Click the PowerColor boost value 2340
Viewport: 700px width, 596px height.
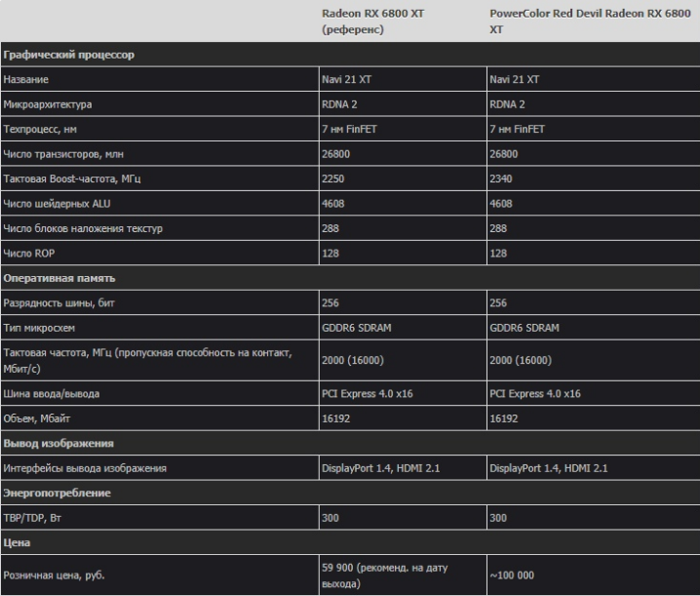501,179
